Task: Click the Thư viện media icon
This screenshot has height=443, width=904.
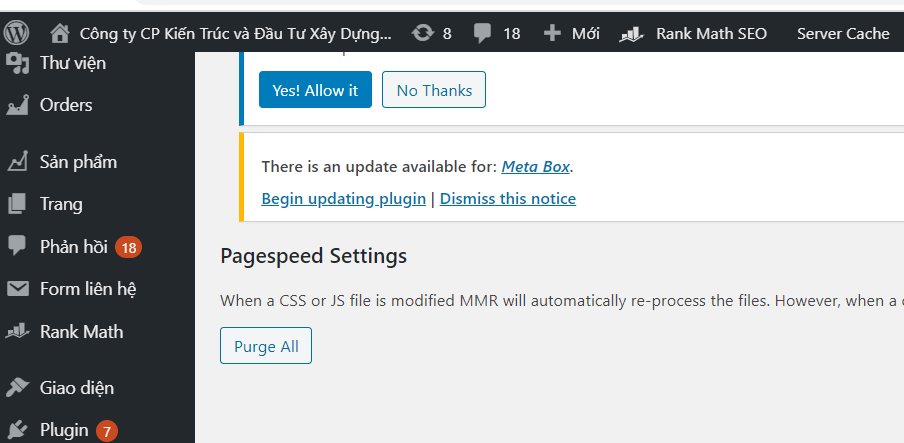Action: pos(17,63)
